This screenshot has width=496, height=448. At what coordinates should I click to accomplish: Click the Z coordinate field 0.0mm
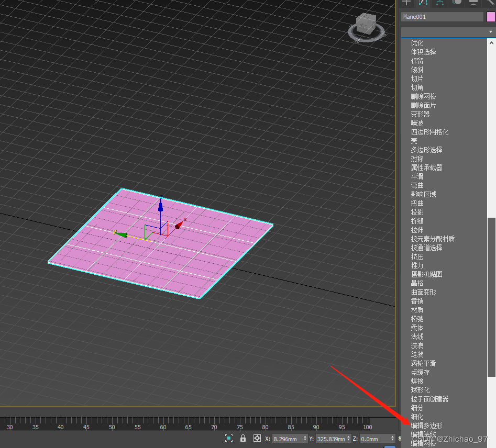(375, 439)
